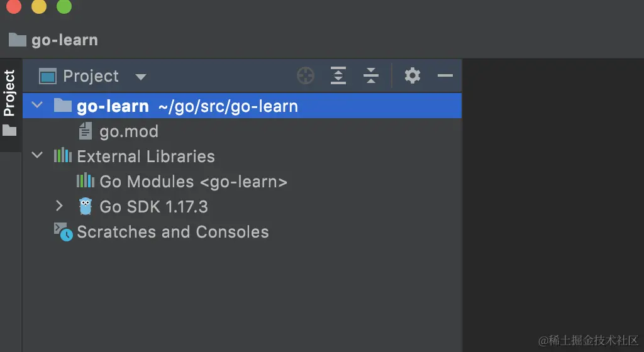This screenshot has width=644, height=352.
Task: Click the go.mod file icon
Action: (86, 131)
